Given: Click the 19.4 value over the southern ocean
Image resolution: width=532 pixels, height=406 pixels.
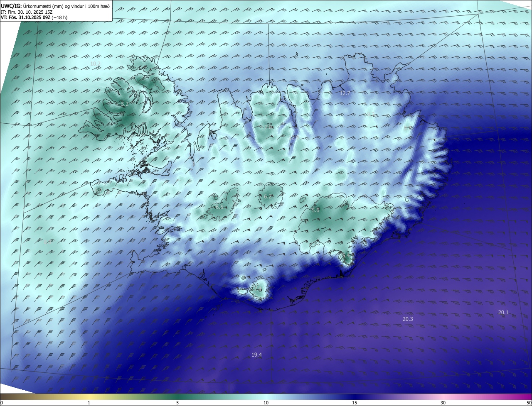Looking at the screenshot, I should tap(256, 355).
